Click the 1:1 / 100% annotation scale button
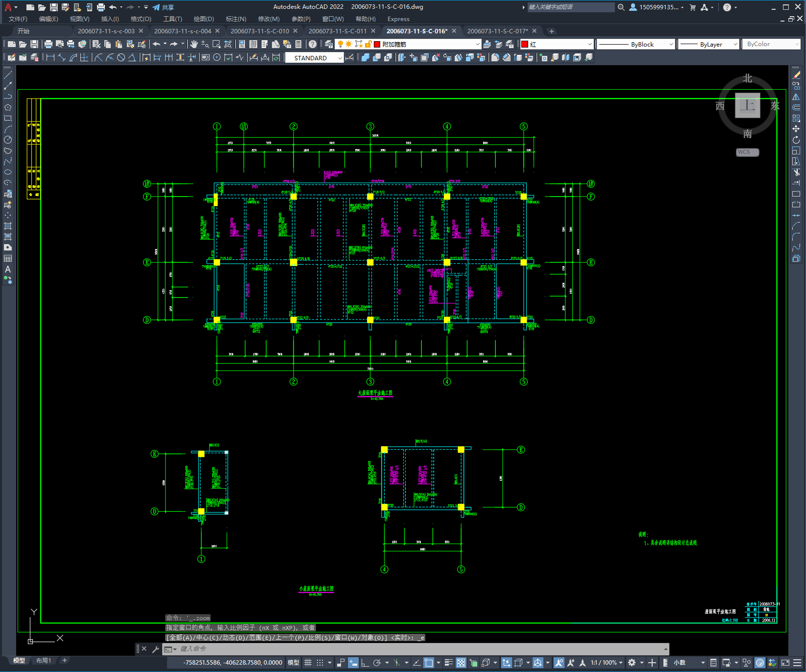 (607, 663)
